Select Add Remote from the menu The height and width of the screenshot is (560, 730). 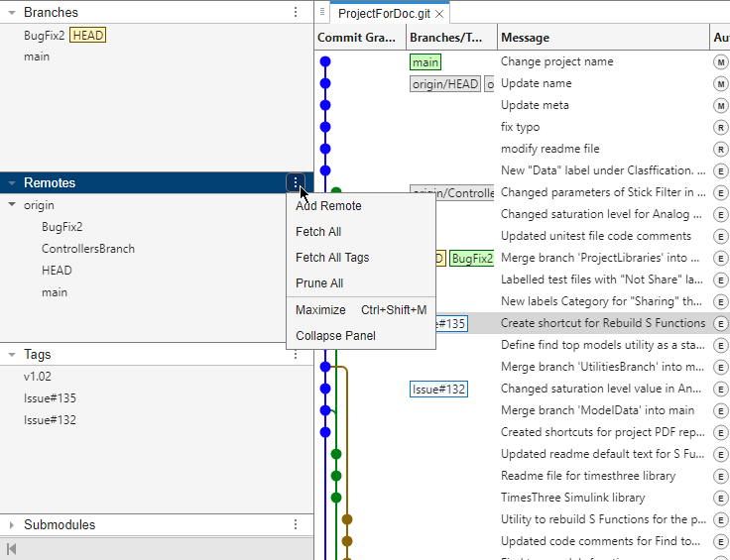[328, 206]
